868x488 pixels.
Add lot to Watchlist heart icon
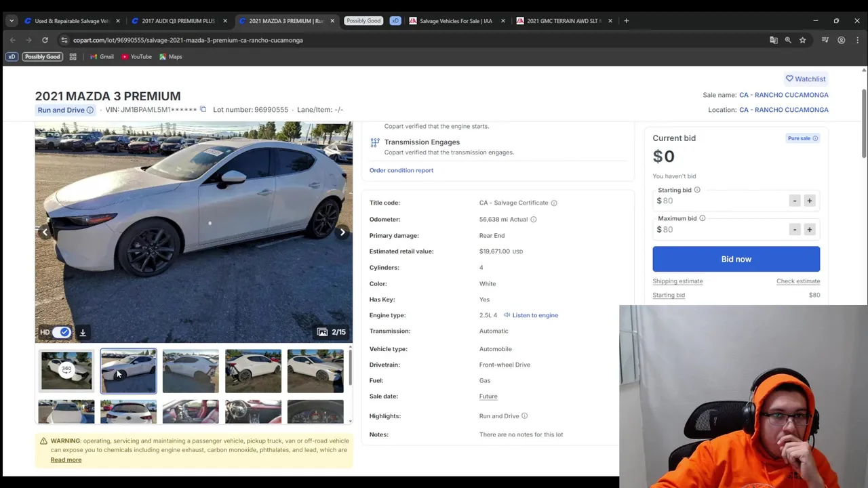[789, 79]
